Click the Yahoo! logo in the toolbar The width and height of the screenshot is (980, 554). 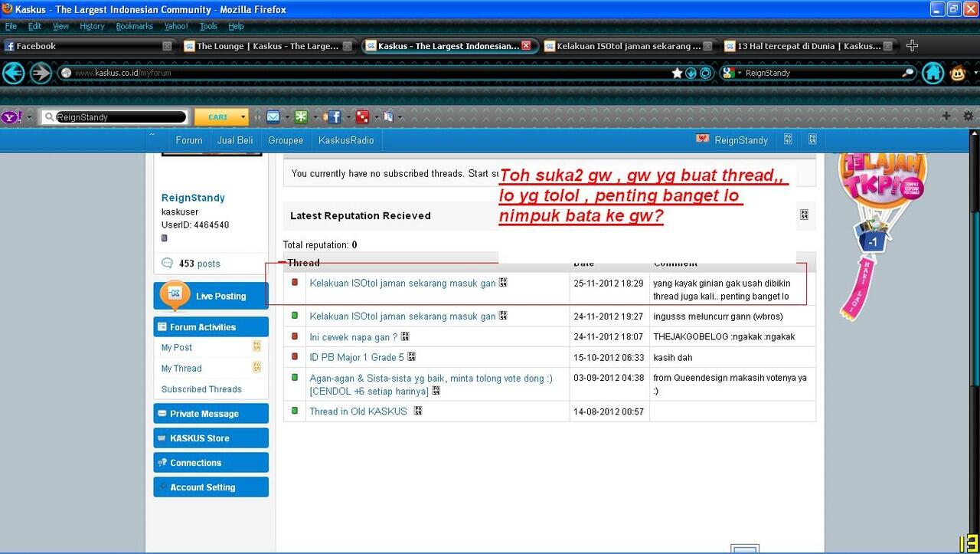point(11,117)
